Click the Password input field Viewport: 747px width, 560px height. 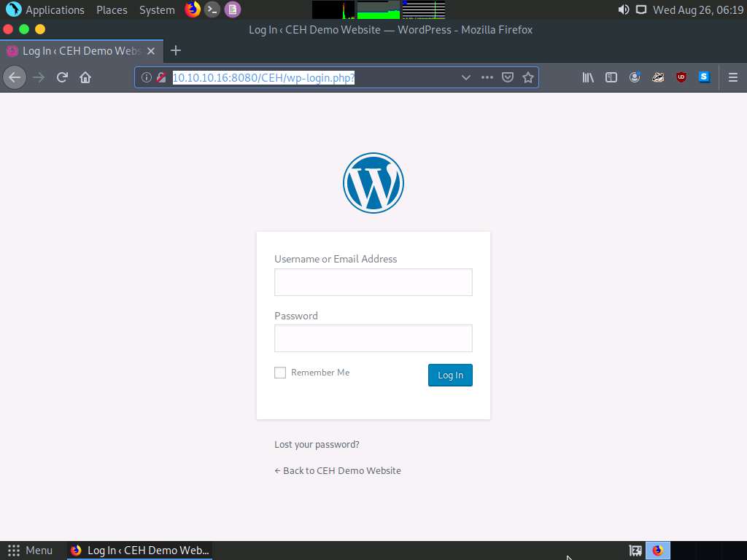[373, 338]
